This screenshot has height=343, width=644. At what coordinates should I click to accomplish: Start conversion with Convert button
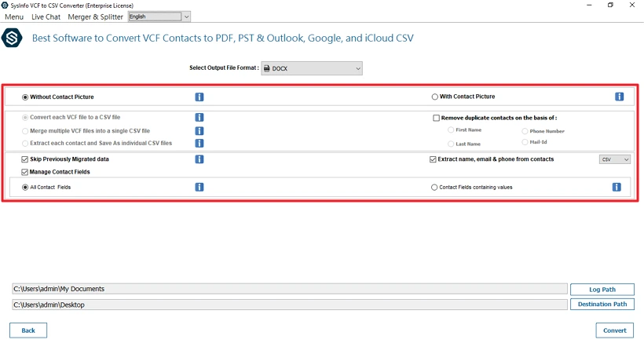point(614,330)
